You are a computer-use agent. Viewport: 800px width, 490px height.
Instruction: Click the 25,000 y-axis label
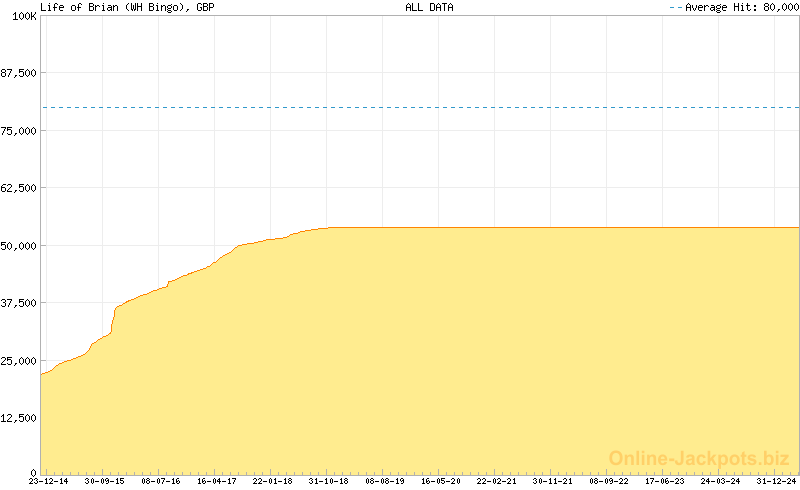(x=20, y=361)
